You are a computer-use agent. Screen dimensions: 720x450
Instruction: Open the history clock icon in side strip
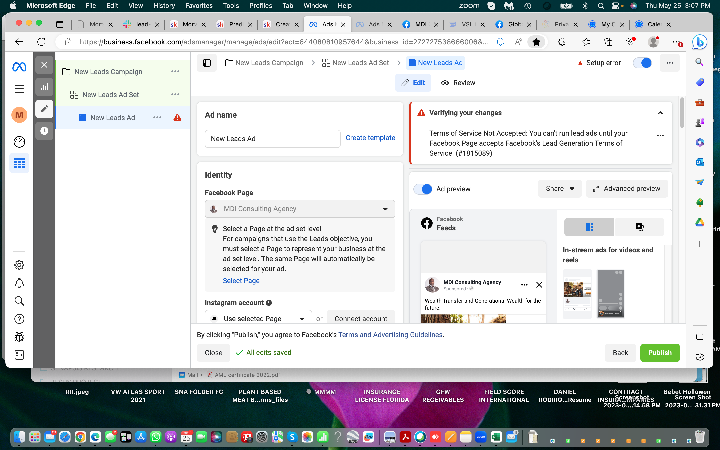coord(44,131)
